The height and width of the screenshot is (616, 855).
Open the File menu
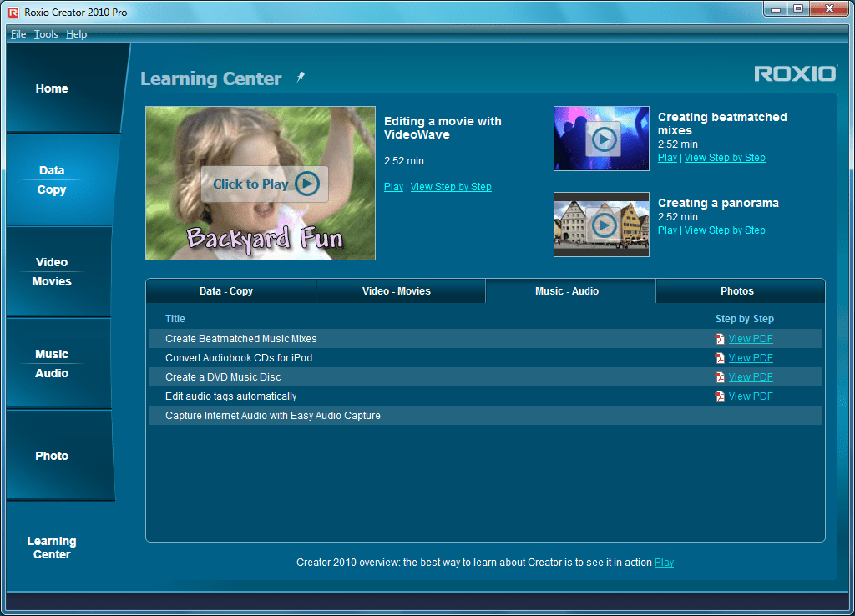(x=18, y=33)
